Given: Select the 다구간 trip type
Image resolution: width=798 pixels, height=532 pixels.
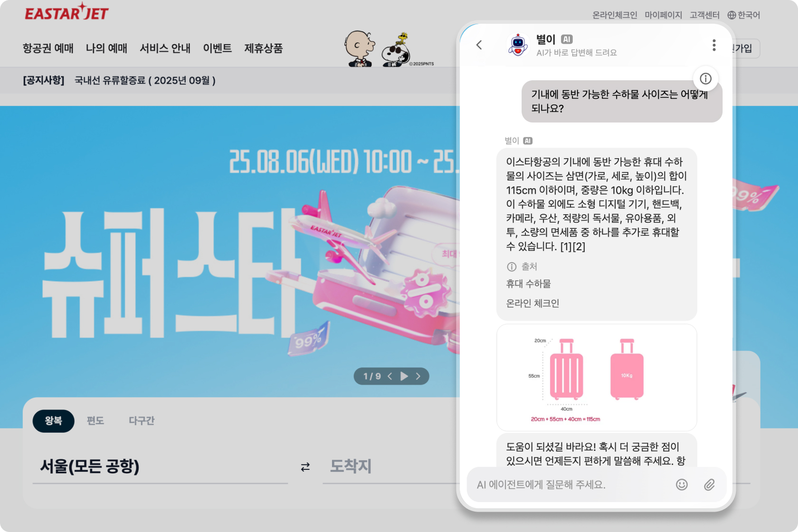Looking at the screenshot, I should pos(142,421).
